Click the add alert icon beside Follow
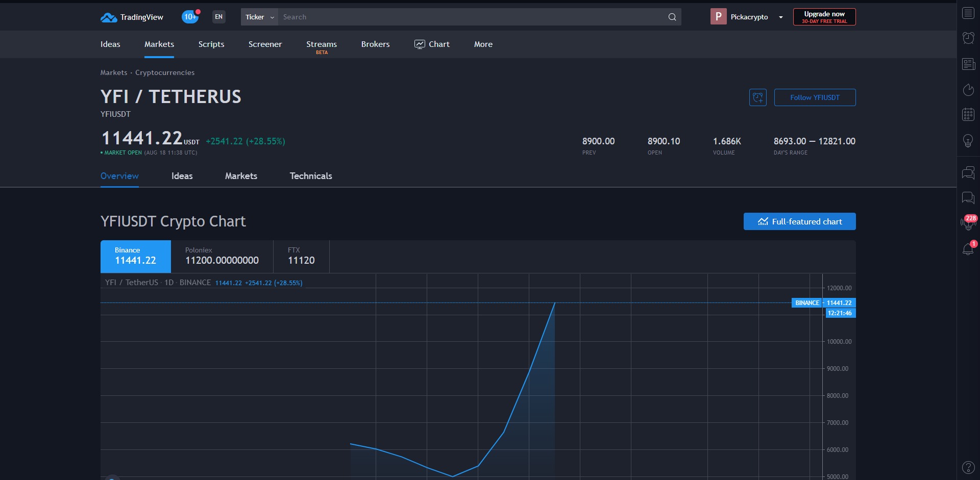The width and height of the screenshot is (980, 480). coord(758,97)
